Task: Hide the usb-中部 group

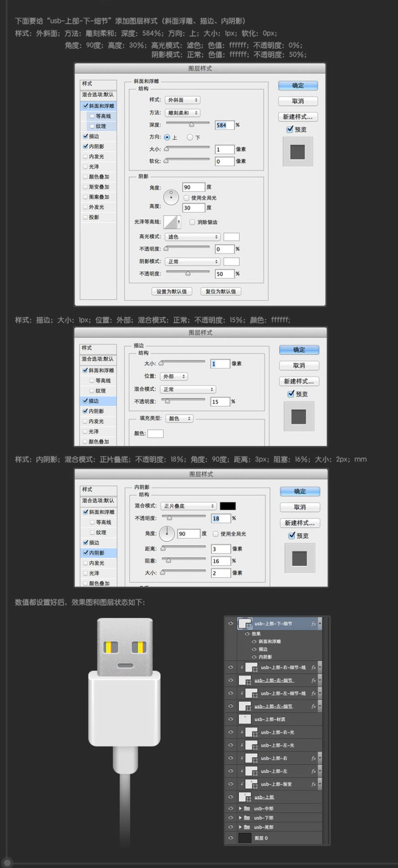Action: click(230, 809)
